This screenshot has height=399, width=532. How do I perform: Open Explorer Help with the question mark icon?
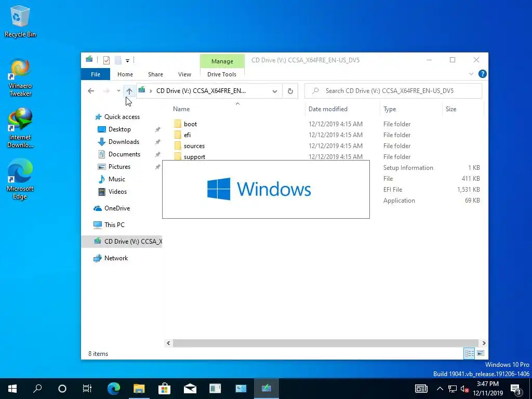(482, 74)
